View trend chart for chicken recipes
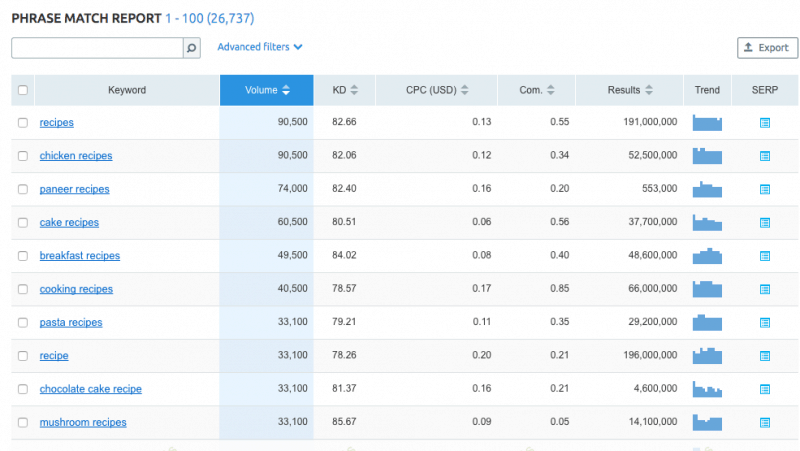Screen dimensions: 800x451 tap(707, 156)
